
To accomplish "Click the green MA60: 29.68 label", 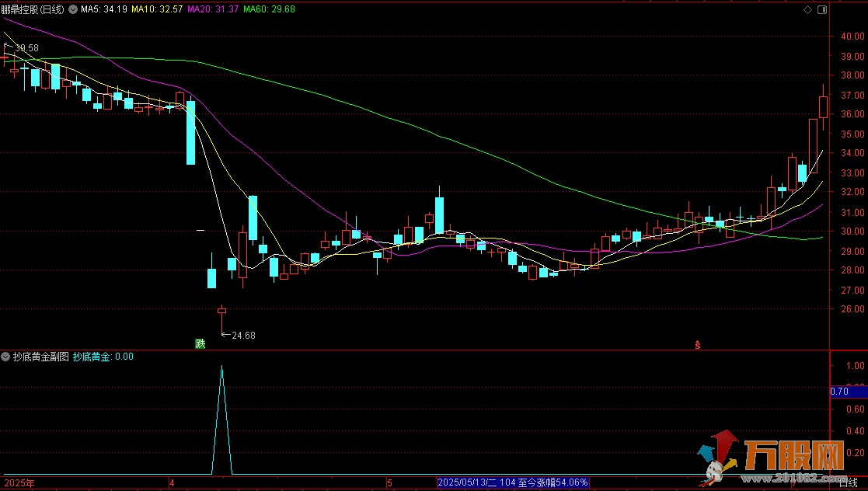I will pos(269,9).
